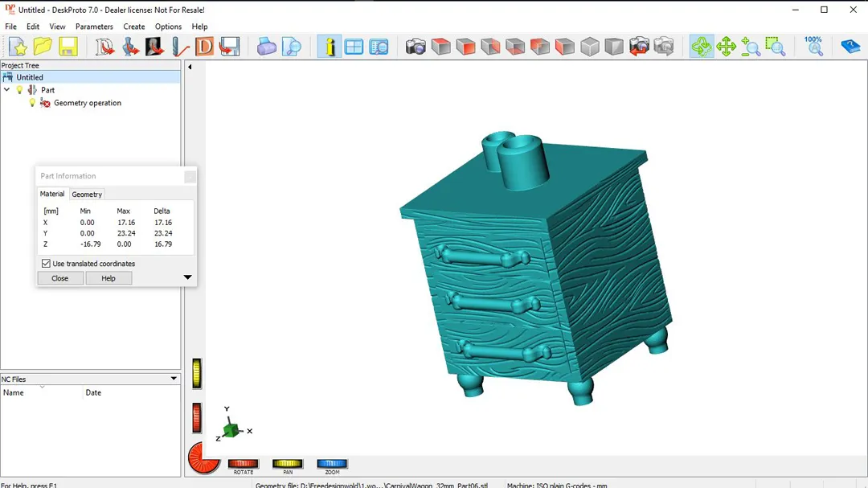Open a project with the yellow folder icon
The height and width of the screenshot is (488, 868).
point(43,47)
